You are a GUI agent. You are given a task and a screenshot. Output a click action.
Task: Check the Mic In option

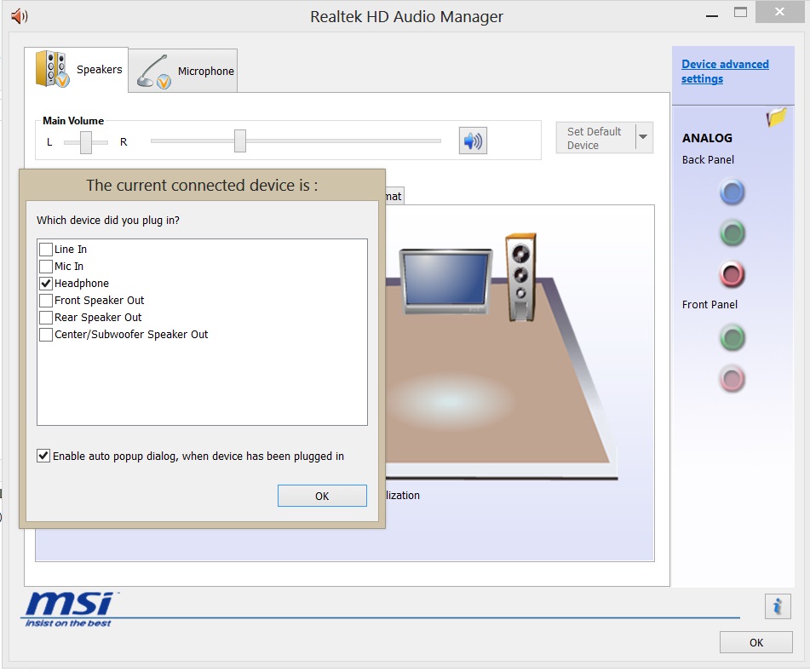click(x=46, y=267)
